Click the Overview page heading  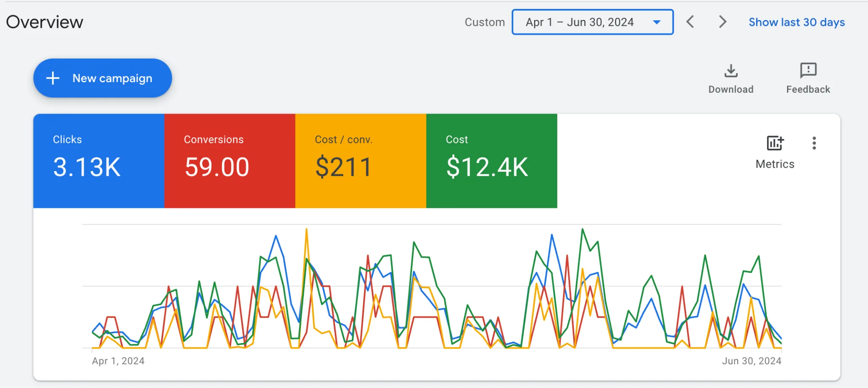tap(45, 22)
